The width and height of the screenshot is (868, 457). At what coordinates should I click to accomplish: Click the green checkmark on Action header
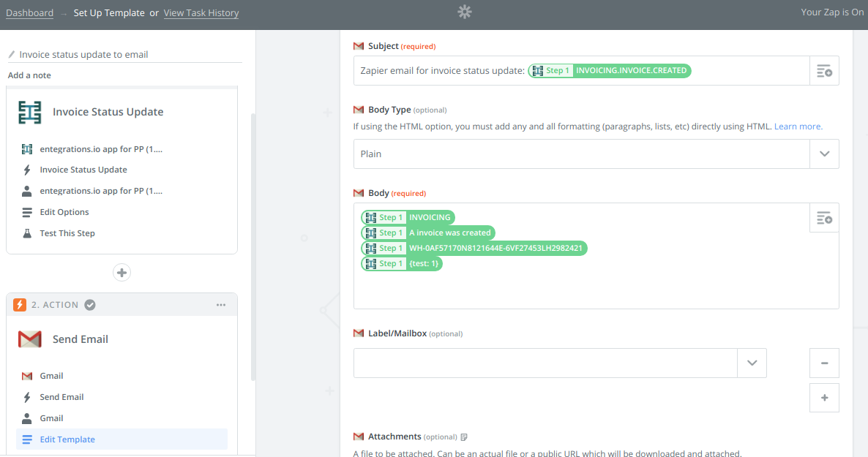click(x=90, y=305)
